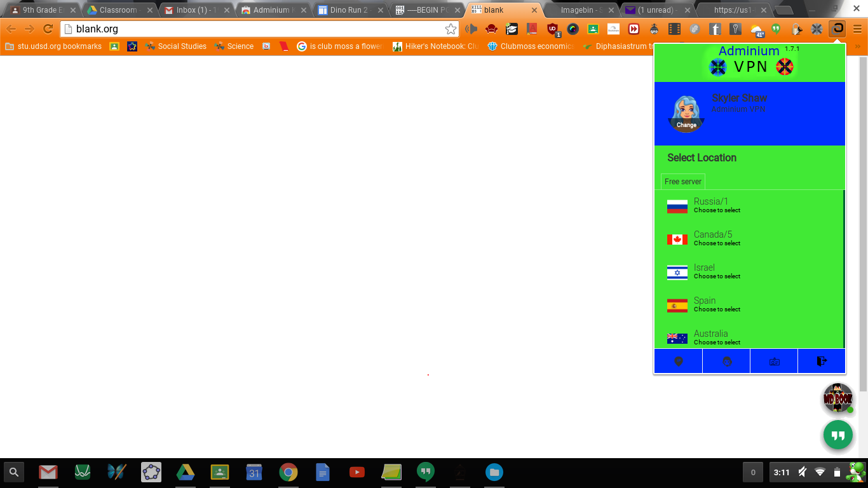
Task: Launch Gmail from the shelf
Action: [x=48, y=472]
